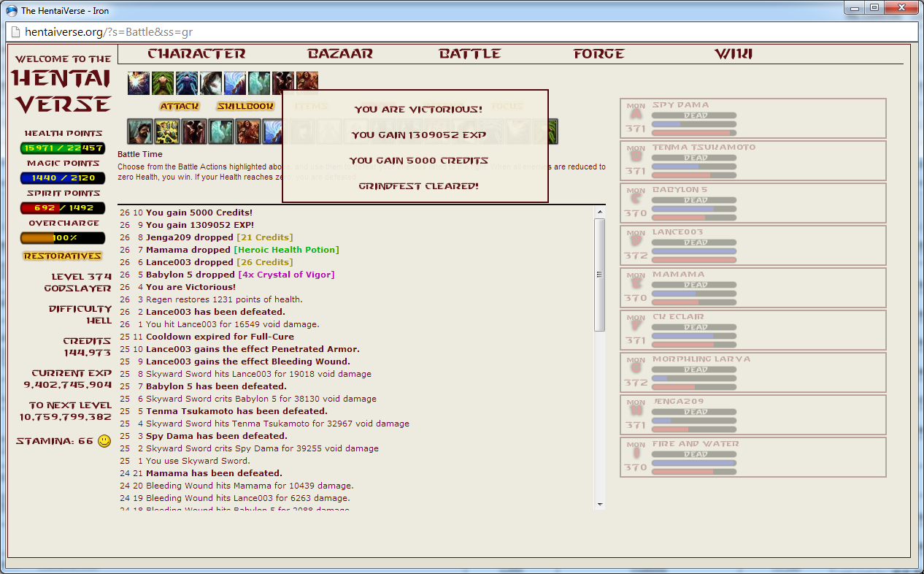Click the battle log scrollbar thumb

tap(600, 275)
